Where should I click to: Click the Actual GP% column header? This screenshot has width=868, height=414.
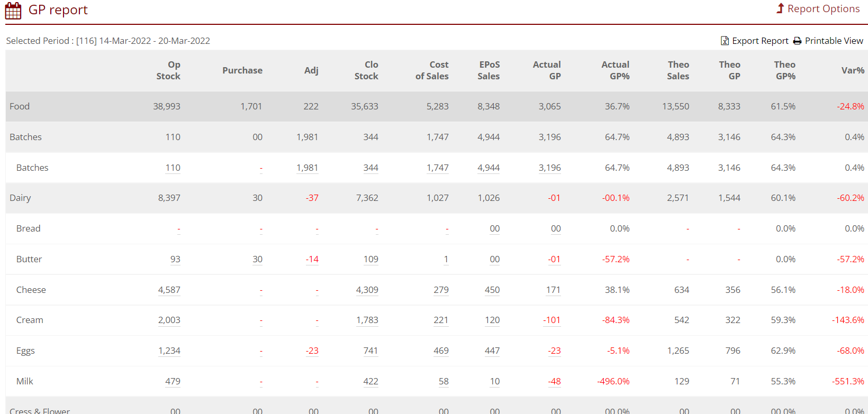tap(615, 70)
